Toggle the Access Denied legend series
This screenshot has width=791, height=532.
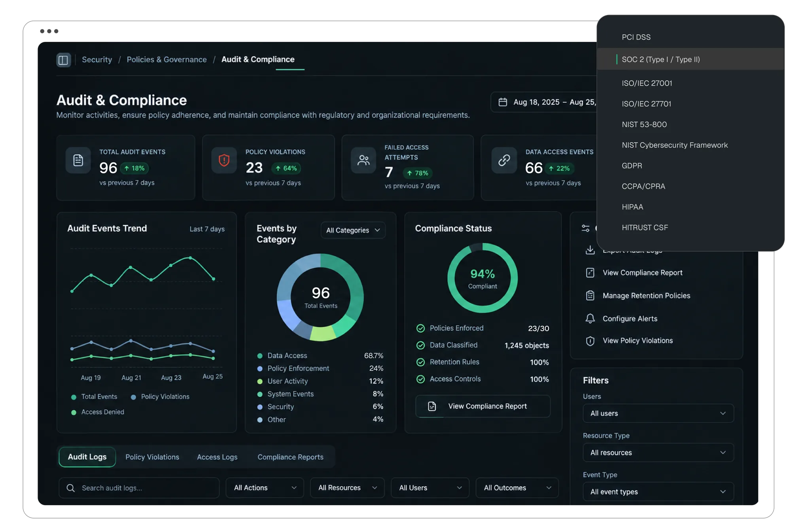98,412
